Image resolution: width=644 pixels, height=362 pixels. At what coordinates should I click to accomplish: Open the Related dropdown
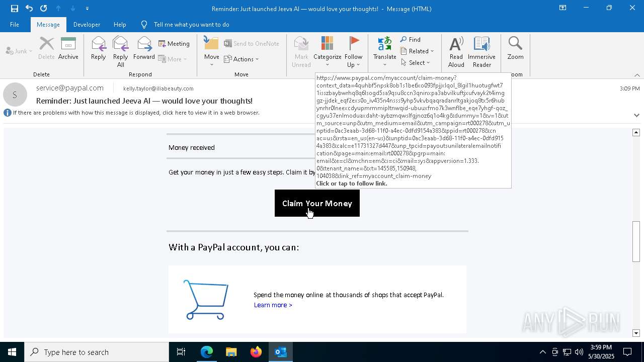click(417, 51)
